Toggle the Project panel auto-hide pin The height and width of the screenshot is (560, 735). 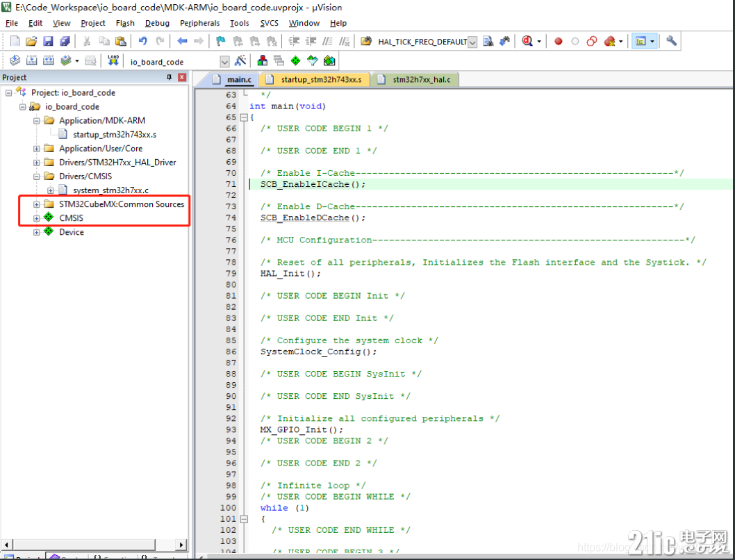pos(170,77)
